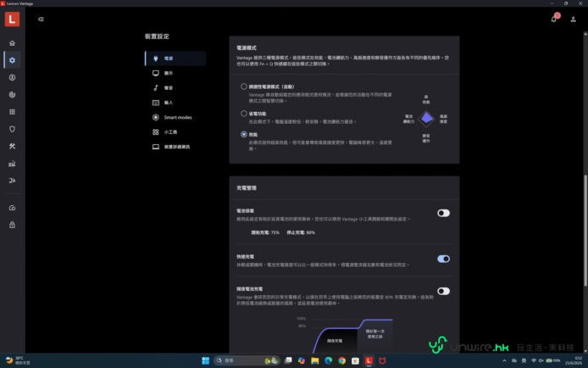Open the shield security icon in sidebar
Viewport: 588px width, 368px height.
click(12, 129)
